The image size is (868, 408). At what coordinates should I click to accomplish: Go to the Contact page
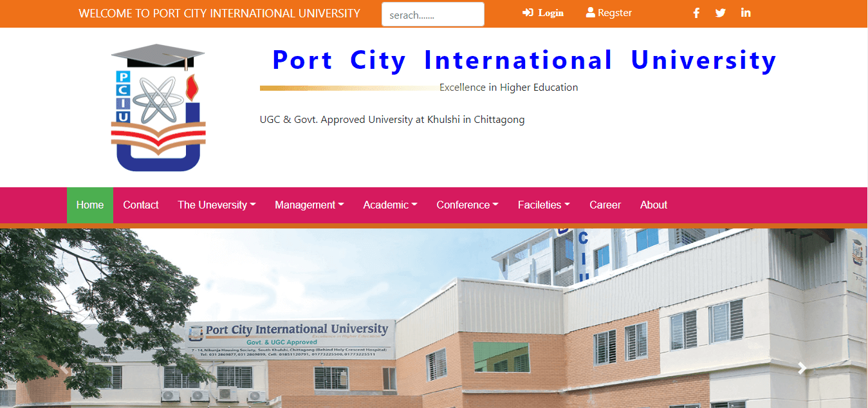tap(141, 205)
